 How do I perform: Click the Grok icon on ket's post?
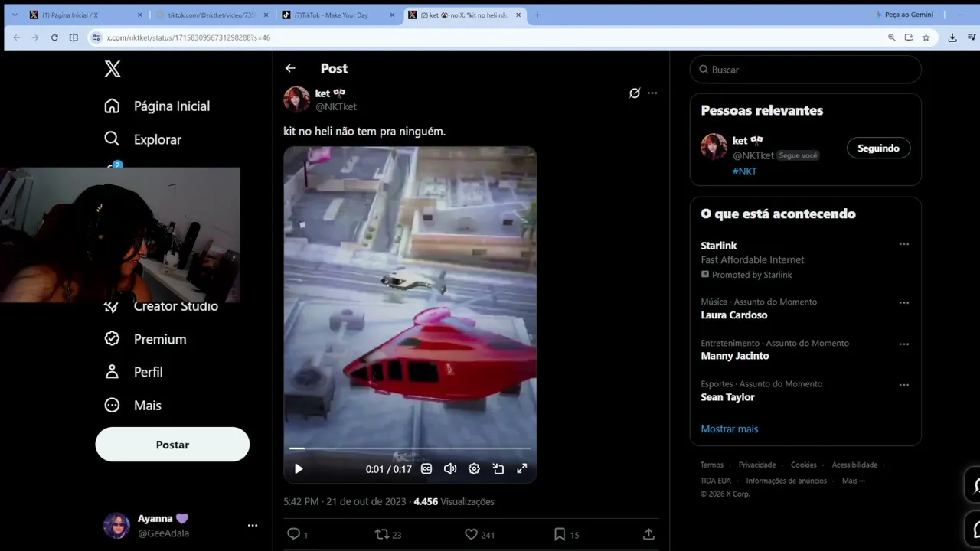(635, 93)
